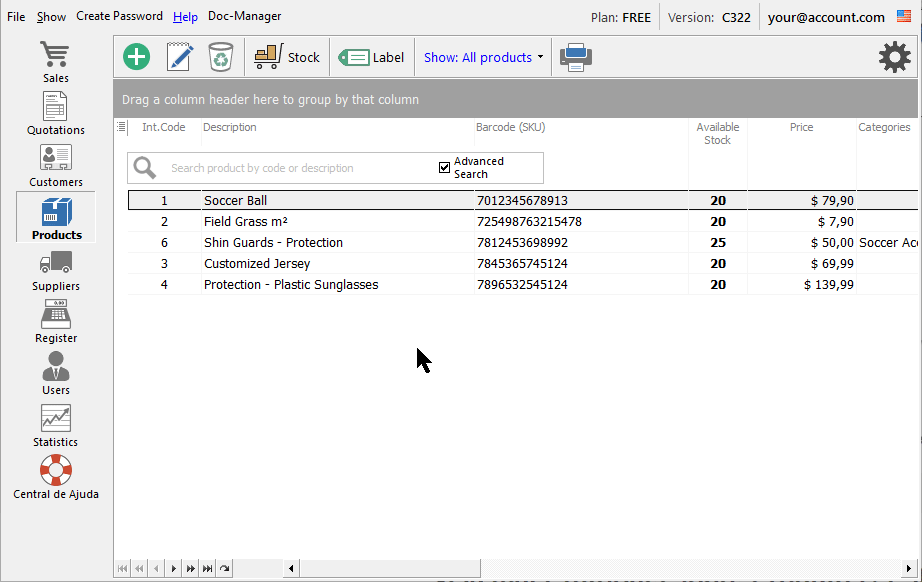Click barcode 7012345678913
This screenshot has width=922, height=582.
(522, 200)
